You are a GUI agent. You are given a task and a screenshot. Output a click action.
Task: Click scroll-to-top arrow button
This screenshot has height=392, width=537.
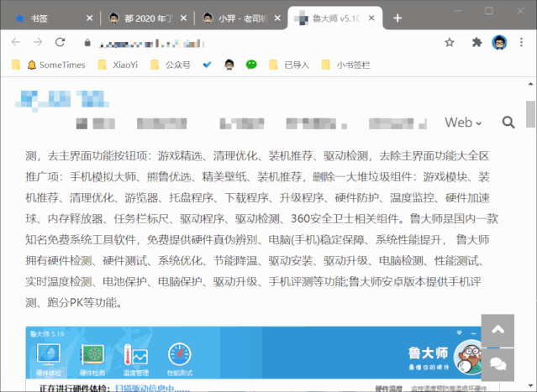498,330
